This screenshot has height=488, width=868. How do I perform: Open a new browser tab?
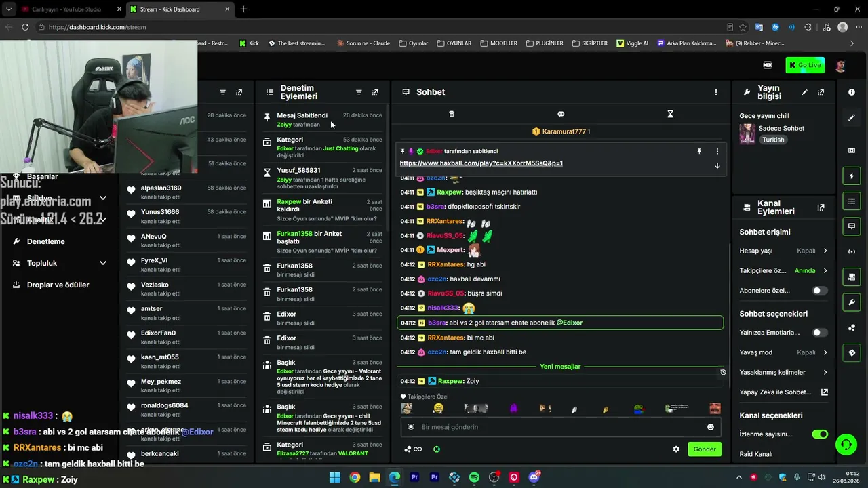pos(243,9)
